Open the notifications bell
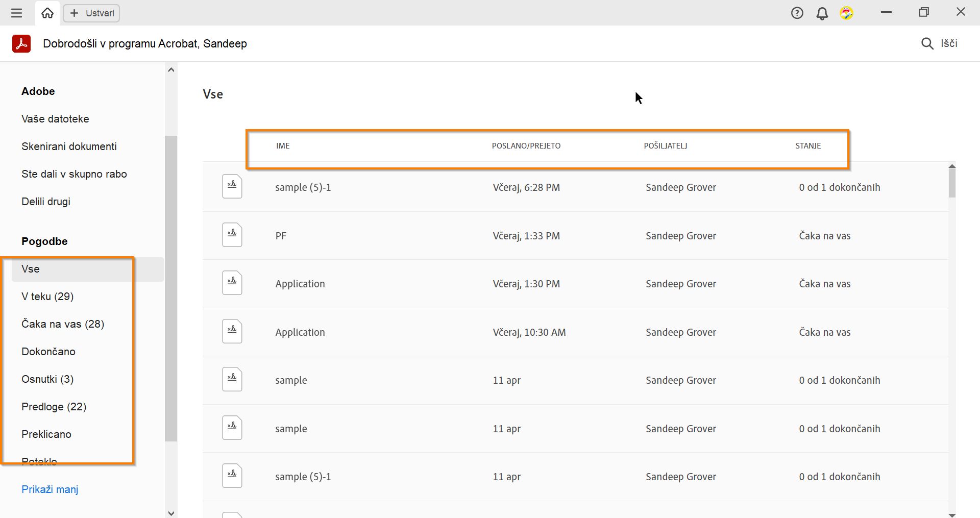Viewport: 980px width, 518px height. pyautogui.click(x=822, y=13)
